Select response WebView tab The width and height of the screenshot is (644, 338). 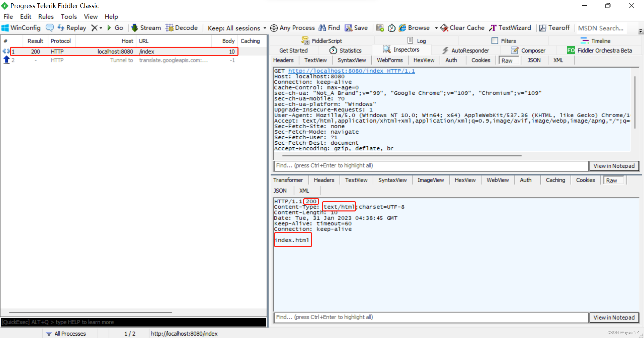tap(498, 180)
